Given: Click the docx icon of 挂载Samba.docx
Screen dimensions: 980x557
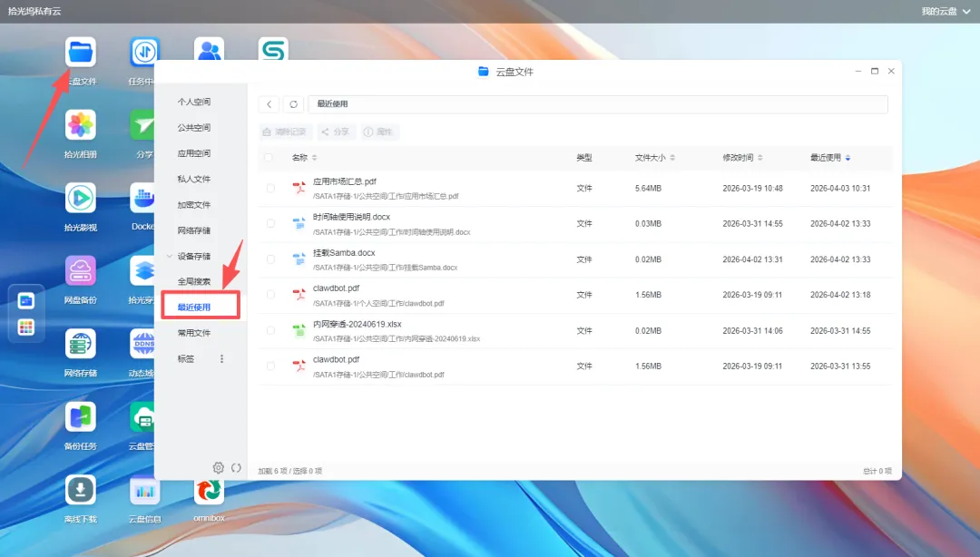Looking at the screenshot, I should pos(299,259).
